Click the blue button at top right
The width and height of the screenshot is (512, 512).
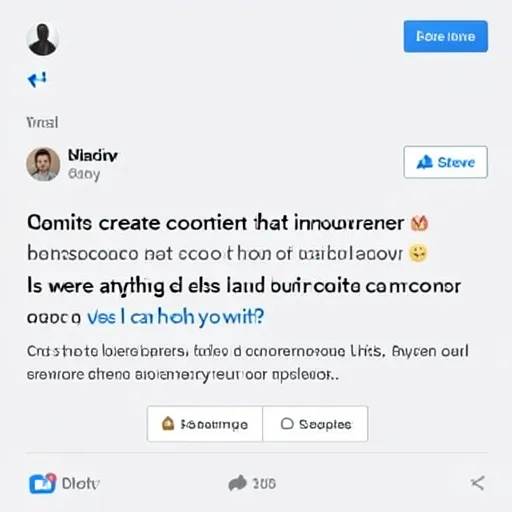[x=446, y=36]
